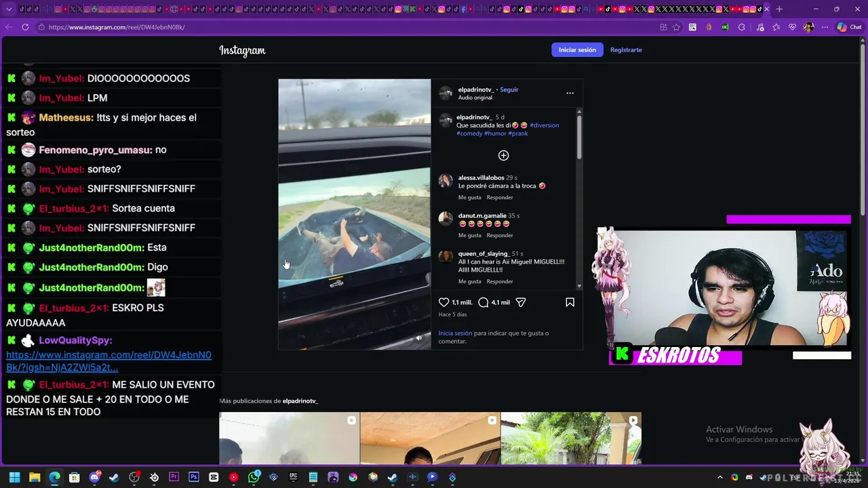
Task: Click the Audio original label
Action: [x=475, y=98]
